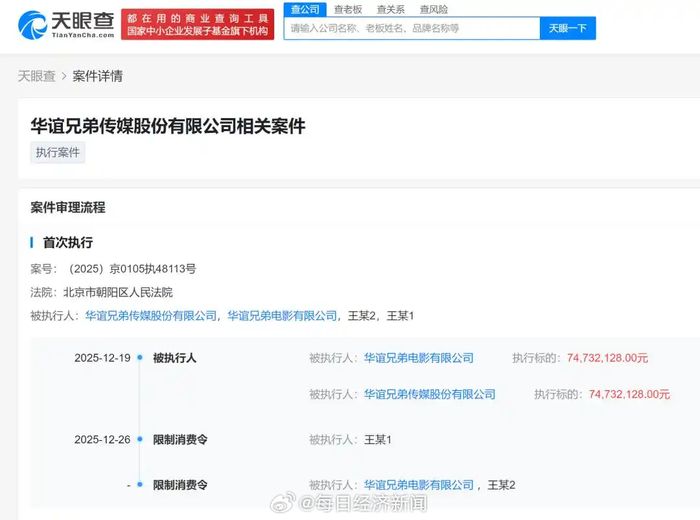Click the breadcrumb arrow separator after 天眼查
The image size is (700, 520).
64,76
